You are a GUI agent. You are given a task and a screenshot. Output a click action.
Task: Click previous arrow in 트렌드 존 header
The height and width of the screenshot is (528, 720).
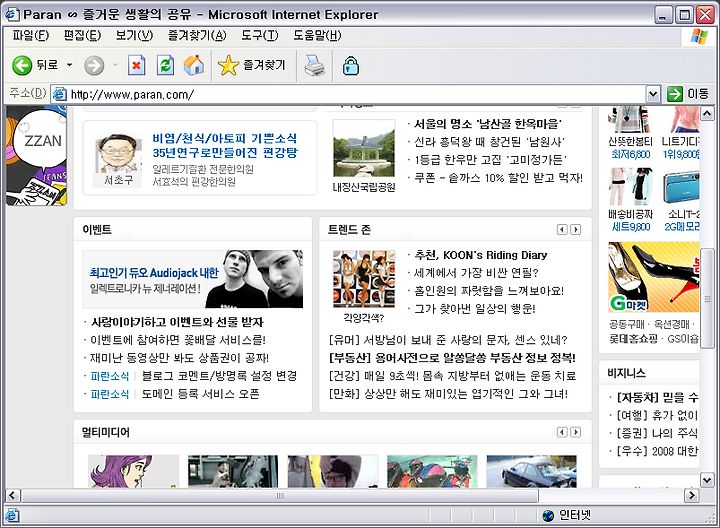click(562, 229)
